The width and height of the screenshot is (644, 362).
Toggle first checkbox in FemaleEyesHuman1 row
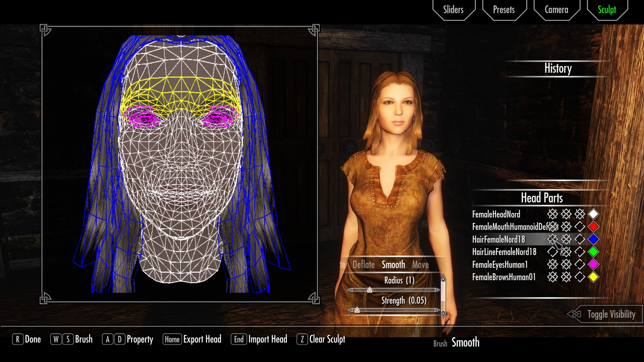(552, 264)
